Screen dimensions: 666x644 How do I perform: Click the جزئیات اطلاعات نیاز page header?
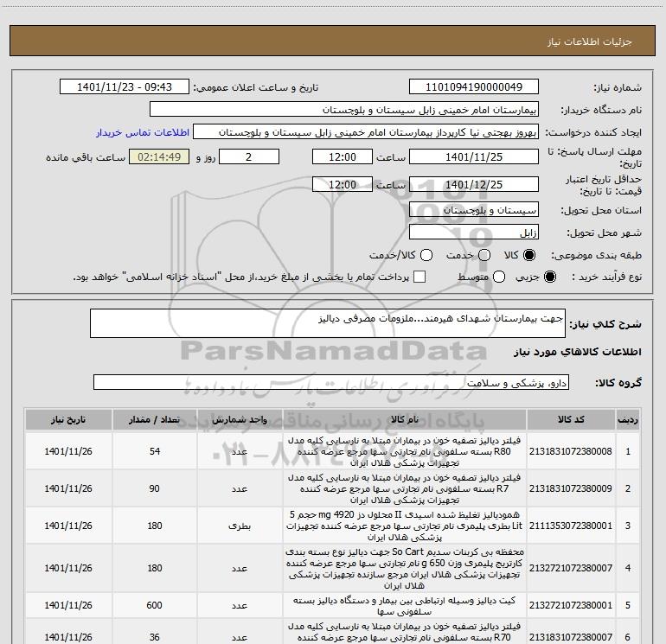[x=590, y=41]
